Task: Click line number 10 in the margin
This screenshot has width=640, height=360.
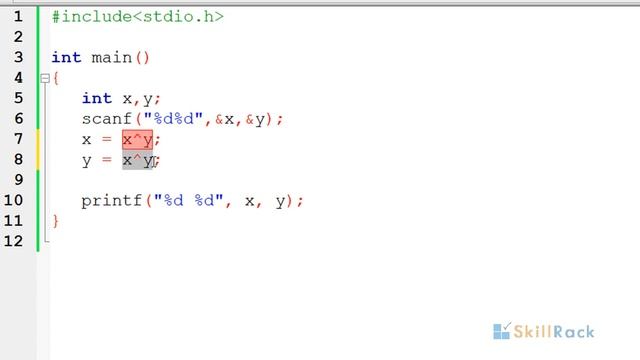Action: 13,200
